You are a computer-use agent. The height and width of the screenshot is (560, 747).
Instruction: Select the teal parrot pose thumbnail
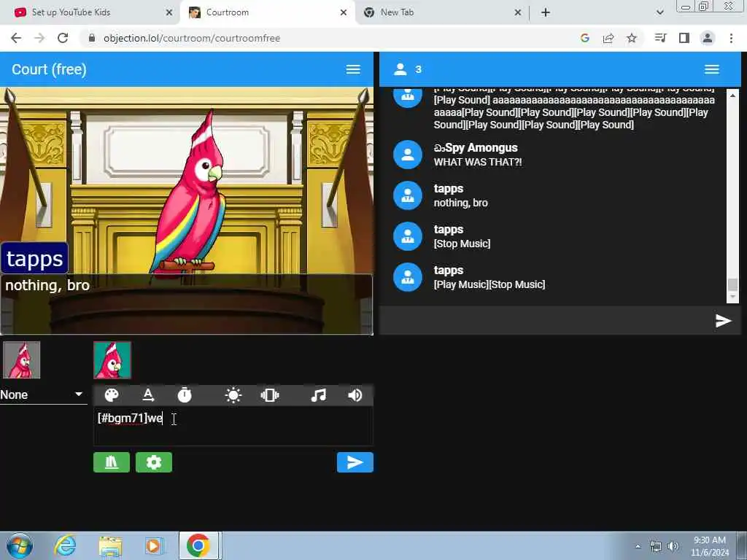point(112,360)
